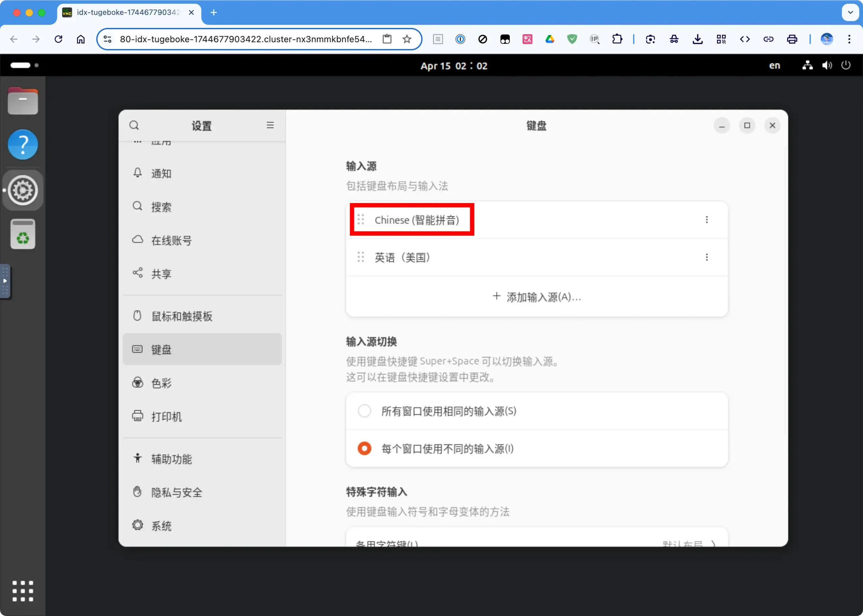Click the link chain extension icon
Image resolution: width=863 pixels, height=616 pixels.
(x=769, y=39)
